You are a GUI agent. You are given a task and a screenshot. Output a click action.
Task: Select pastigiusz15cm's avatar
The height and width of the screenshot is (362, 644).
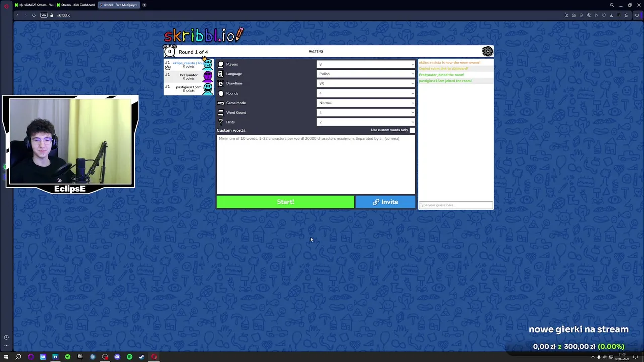click(208, 88)
